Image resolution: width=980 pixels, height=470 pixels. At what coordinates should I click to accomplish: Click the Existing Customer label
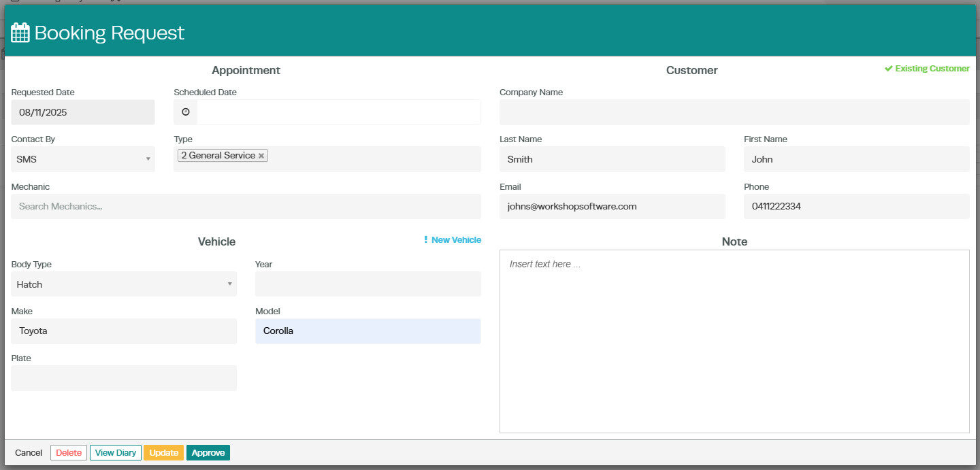(932, 69)
